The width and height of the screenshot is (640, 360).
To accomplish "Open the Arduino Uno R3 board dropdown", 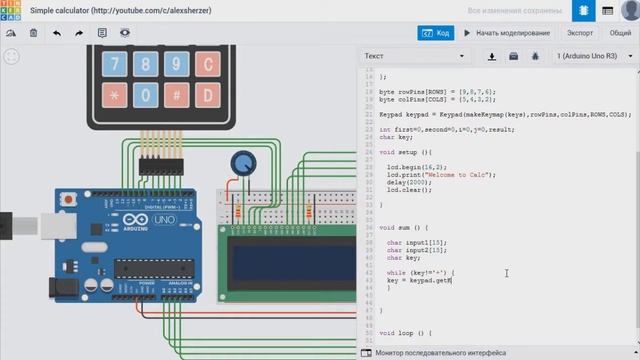I will 594,56.
